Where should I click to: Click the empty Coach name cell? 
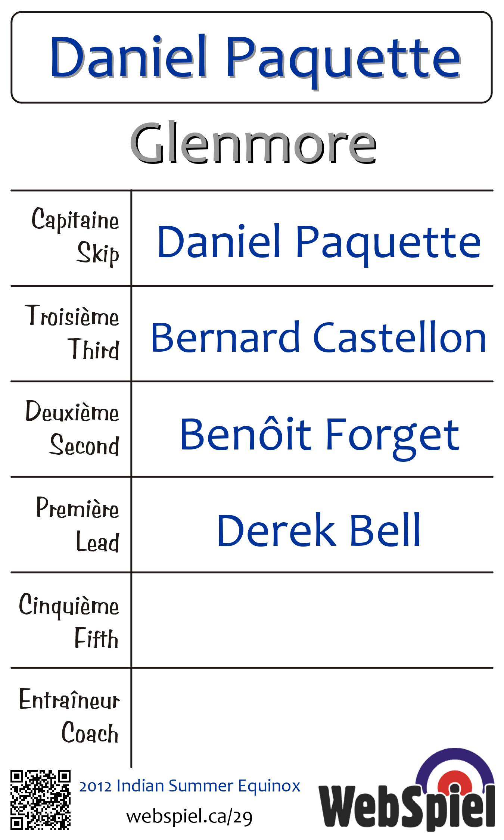tap(312, 716)
